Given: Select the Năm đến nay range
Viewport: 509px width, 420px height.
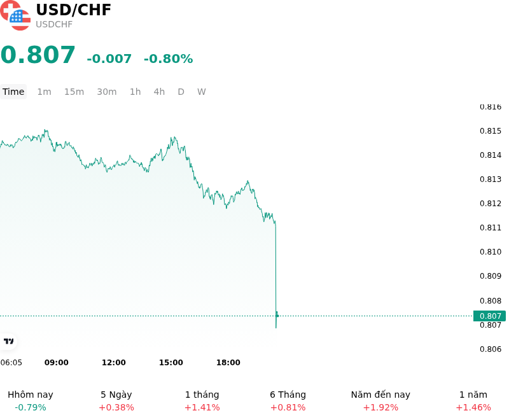Looking at the screenshot, I should (x=380, y=401).
